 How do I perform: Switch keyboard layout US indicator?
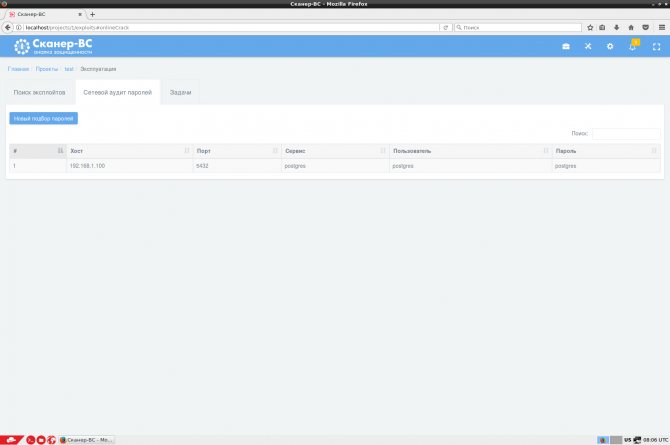tap(627, 440)
